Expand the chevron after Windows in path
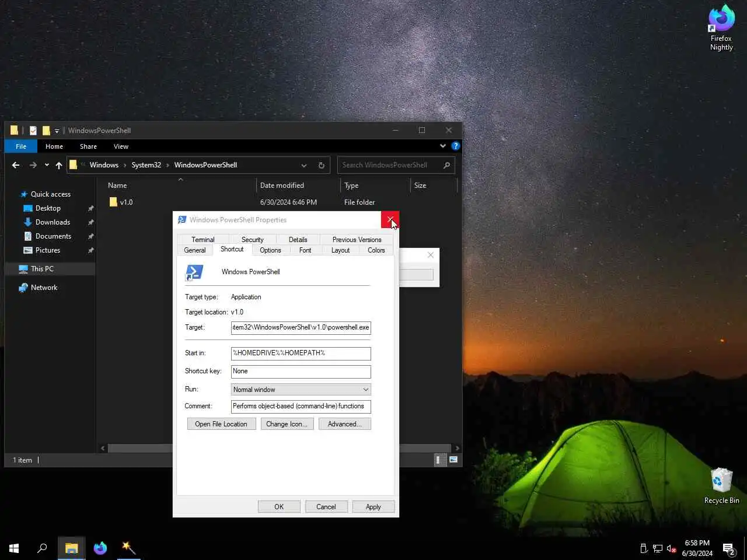Viewport: 747px width, 560px height. coord(125,165)
